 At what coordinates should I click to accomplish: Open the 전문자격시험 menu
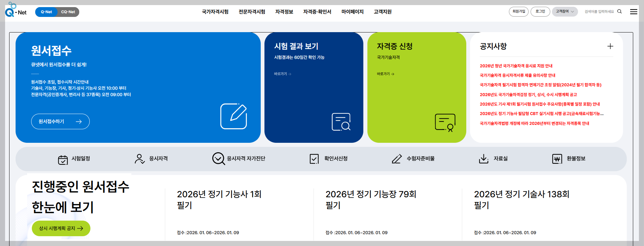click(252, 12)
